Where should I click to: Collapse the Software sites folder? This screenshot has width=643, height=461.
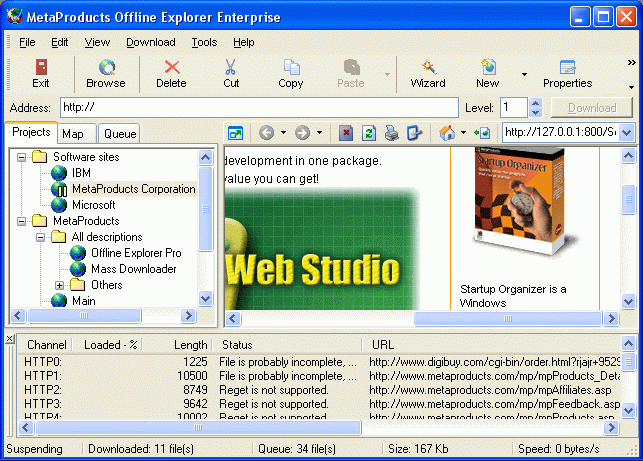point(20,157)
